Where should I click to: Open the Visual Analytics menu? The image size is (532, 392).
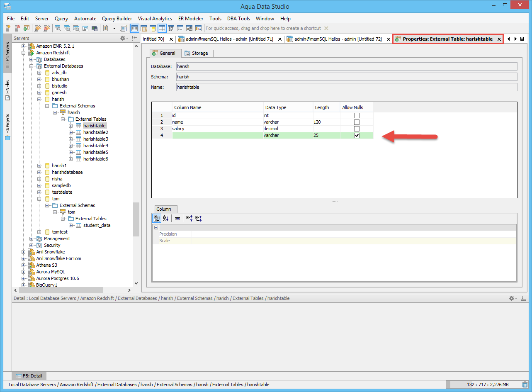155,19
